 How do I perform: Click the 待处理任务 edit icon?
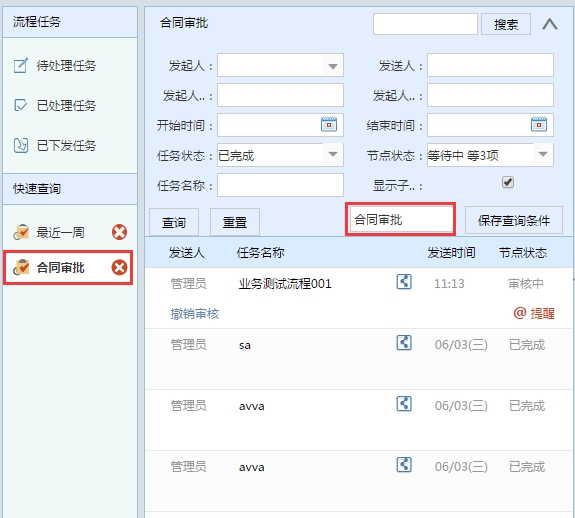[x=21, y=66]
